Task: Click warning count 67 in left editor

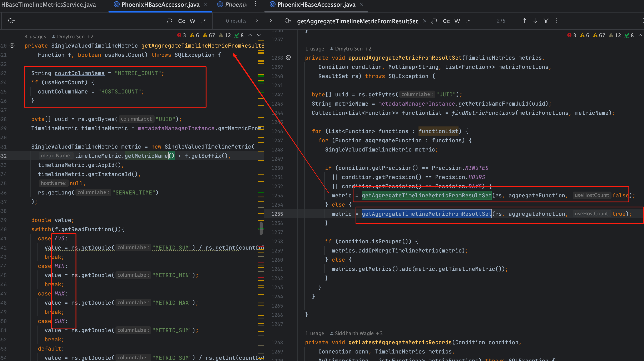Action: tap(209, 35)
